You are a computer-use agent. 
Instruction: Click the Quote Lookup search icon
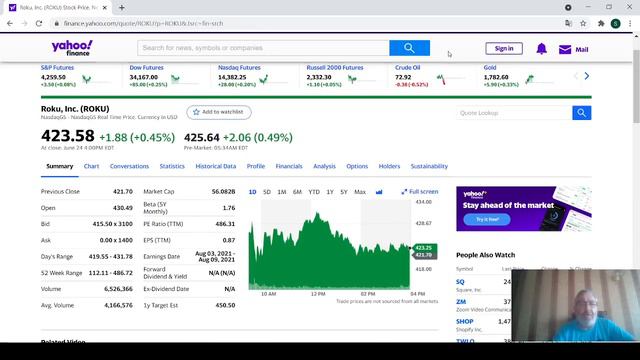[x=582, y=113]
